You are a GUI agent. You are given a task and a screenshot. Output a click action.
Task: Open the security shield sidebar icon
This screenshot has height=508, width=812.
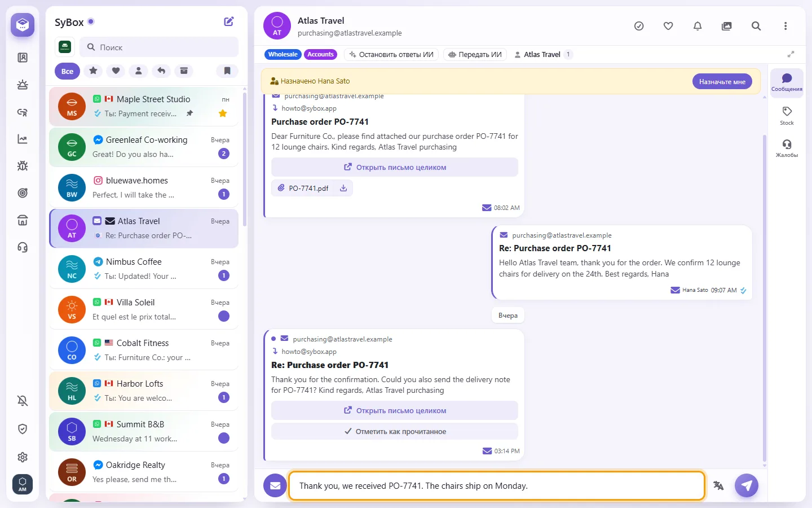pos(23,429)
